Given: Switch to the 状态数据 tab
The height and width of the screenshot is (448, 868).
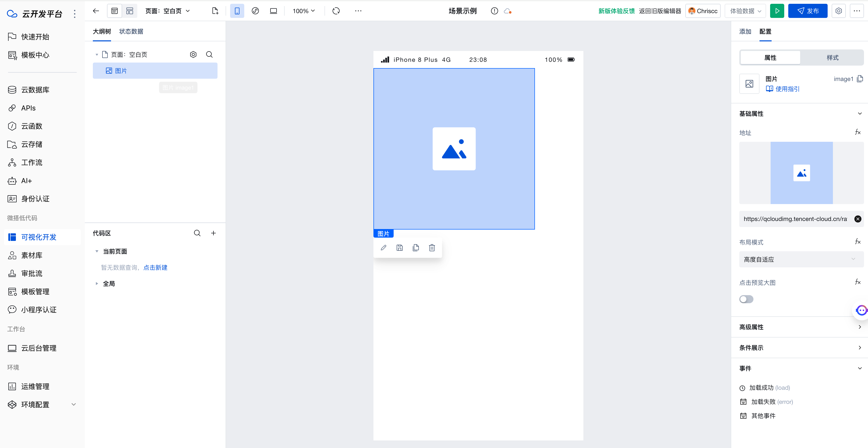Looking at the screenshot, I should (131, 31).
